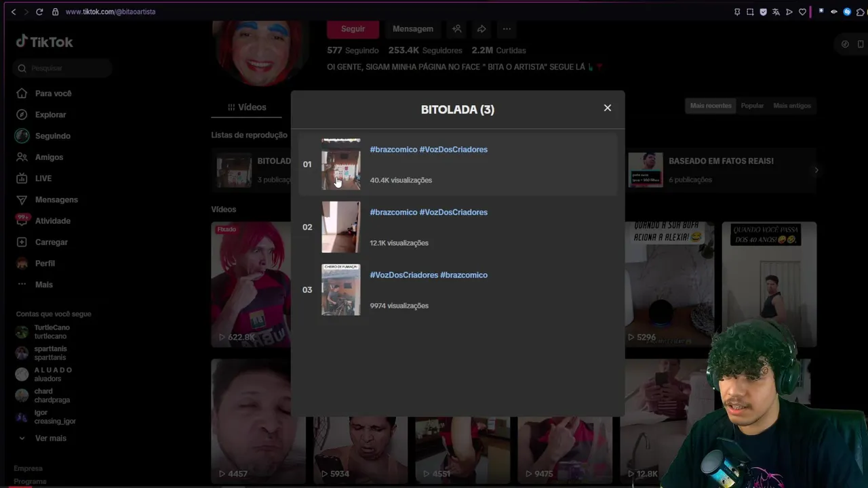868x488 pixels.
Task: Click the Para você home icon
Action: 22,94
